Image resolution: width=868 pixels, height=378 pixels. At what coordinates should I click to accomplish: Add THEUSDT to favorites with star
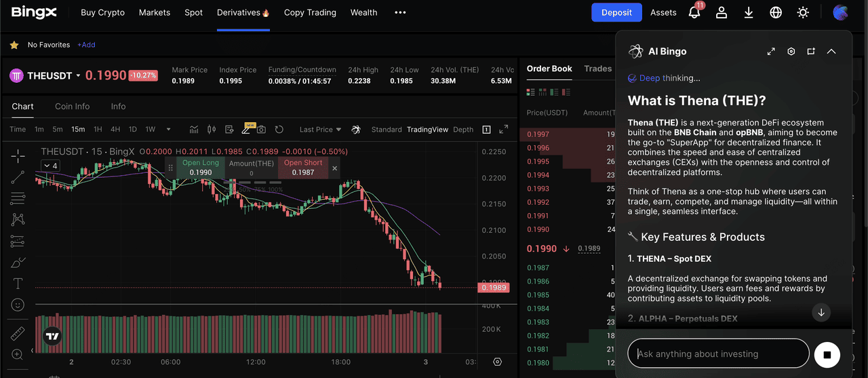[14, 45]
